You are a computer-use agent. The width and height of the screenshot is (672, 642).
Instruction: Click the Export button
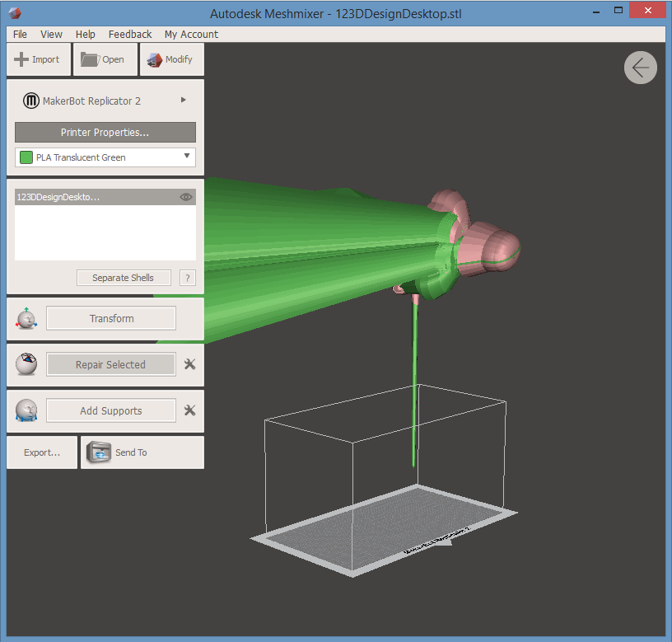click(x=42, y=452)
